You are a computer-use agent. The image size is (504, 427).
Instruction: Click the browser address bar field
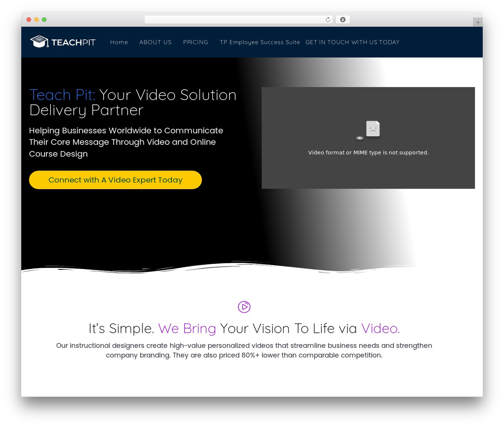pos(238,20)
